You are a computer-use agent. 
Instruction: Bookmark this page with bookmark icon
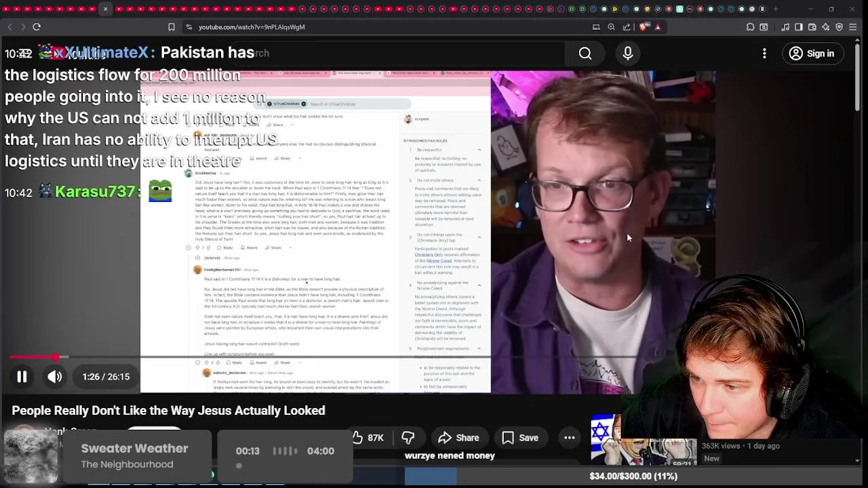coord(172,27)
